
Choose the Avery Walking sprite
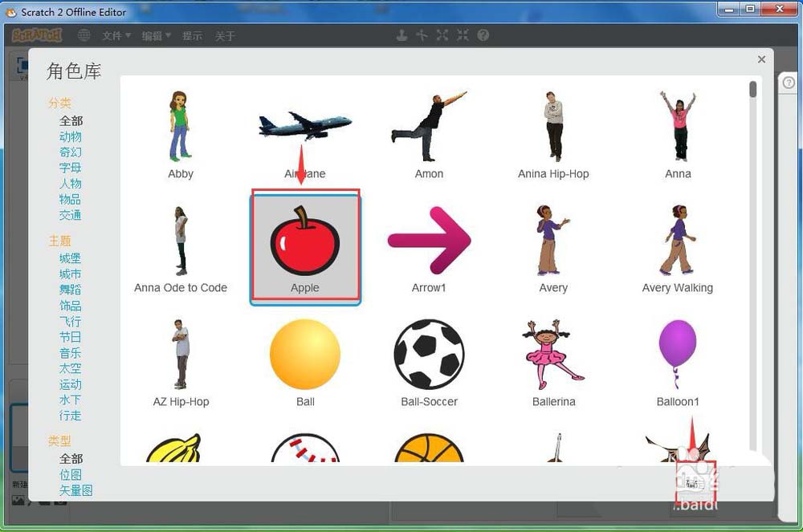pos(678,249)
